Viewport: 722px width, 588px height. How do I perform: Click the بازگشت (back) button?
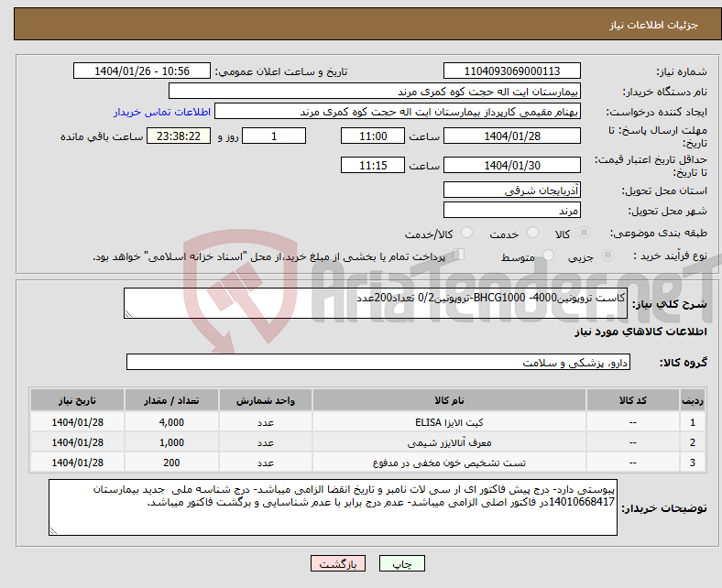click(x=337, y=563)
